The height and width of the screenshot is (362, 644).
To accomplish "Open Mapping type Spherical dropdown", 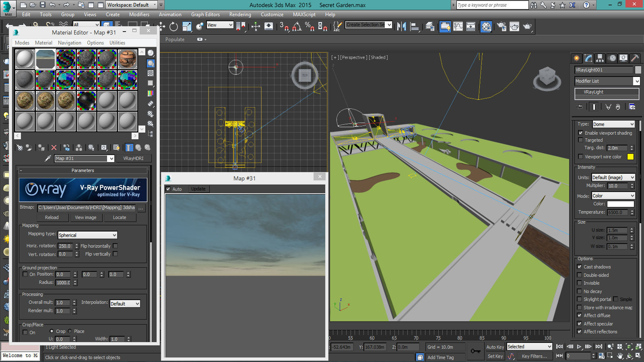I will tap(87, 235).
